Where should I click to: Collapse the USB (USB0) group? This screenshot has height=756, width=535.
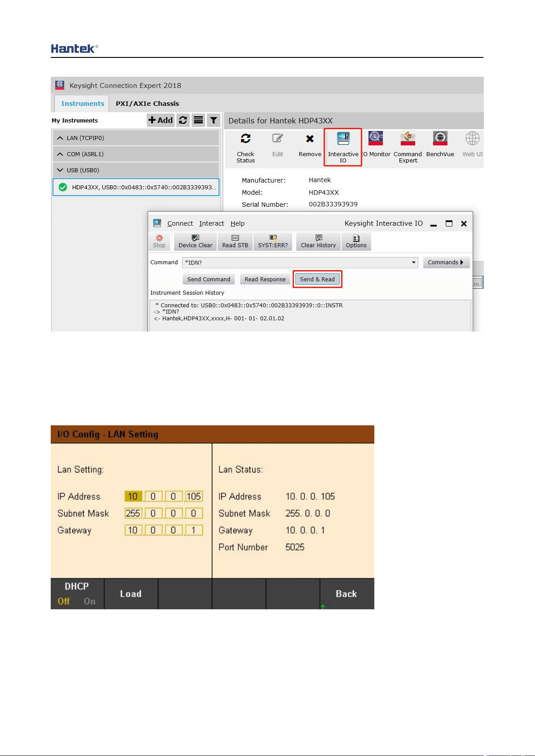click(x=136, y=170)
